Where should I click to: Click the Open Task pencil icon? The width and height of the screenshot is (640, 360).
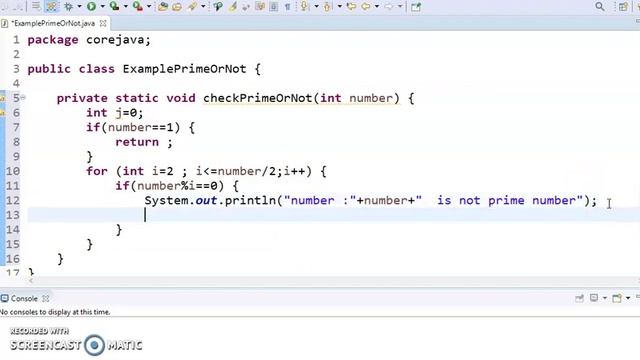(x=192, y=6)
